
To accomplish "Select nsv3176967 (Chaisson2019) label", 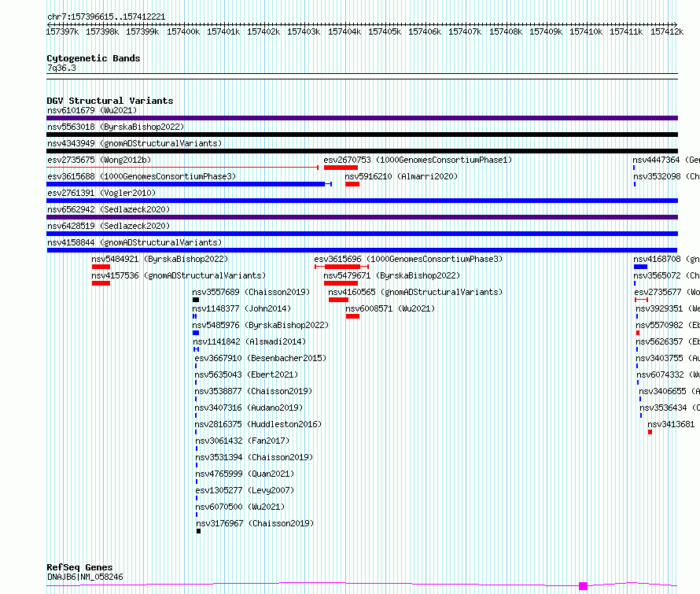I will [256, 523].
